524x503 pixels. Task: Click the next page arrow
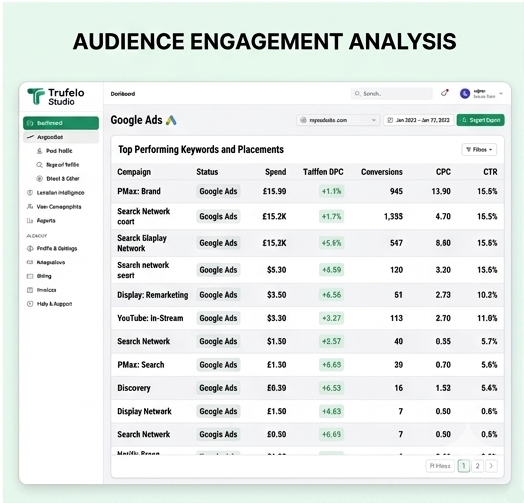coord(491,466)
